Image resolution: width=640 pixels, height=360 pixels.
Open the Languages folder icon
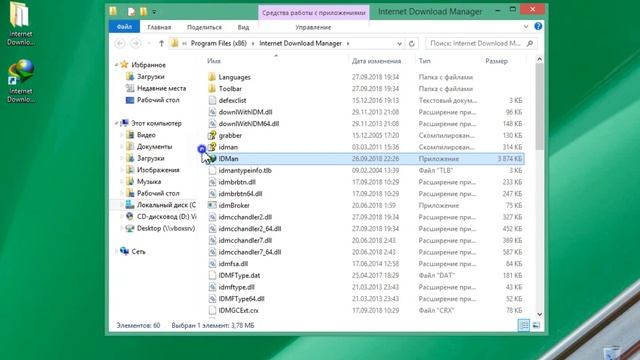tap(212, 77)
